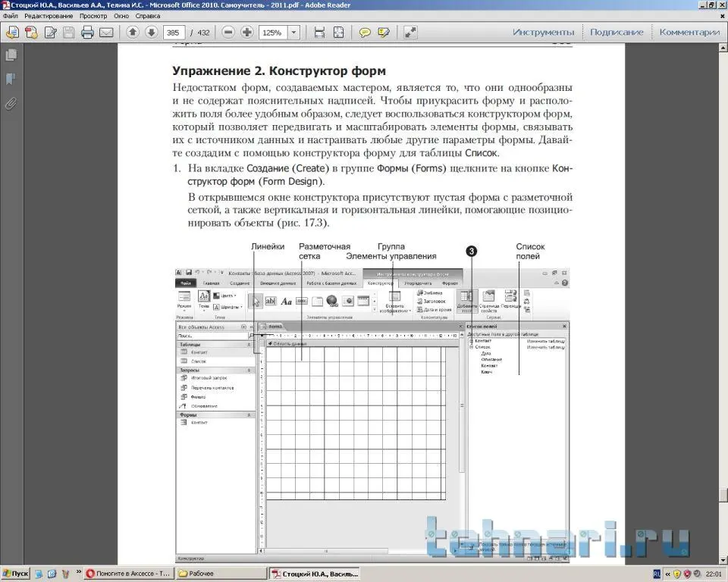Open the Просмотр menu
This screenshot has width=728, height=582.
coord(93,16)
